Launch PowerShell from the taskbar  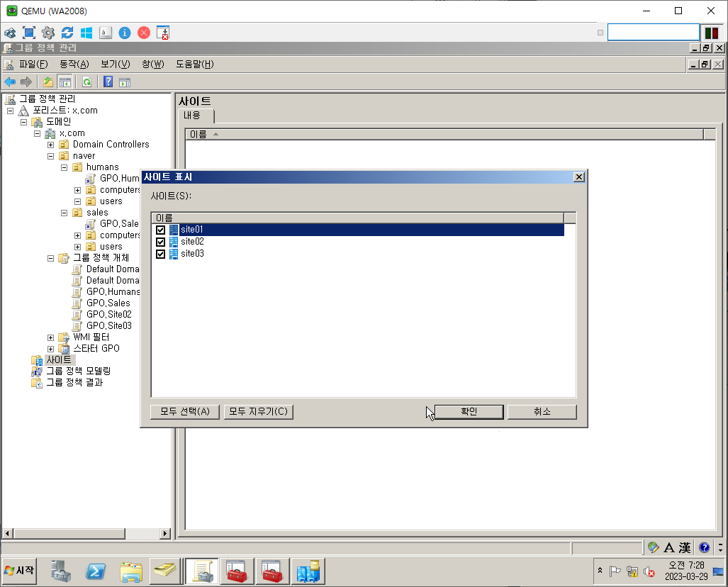pyautogui.click(x=96, y=571)
